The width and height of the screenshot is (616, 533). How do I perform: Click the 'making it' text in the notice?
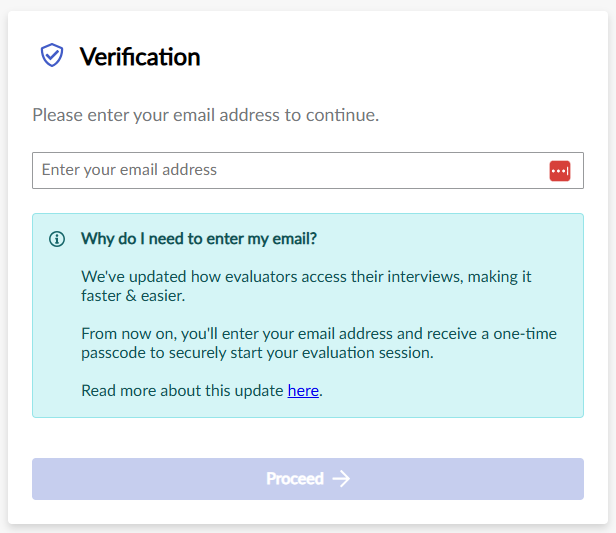point(511,275)
